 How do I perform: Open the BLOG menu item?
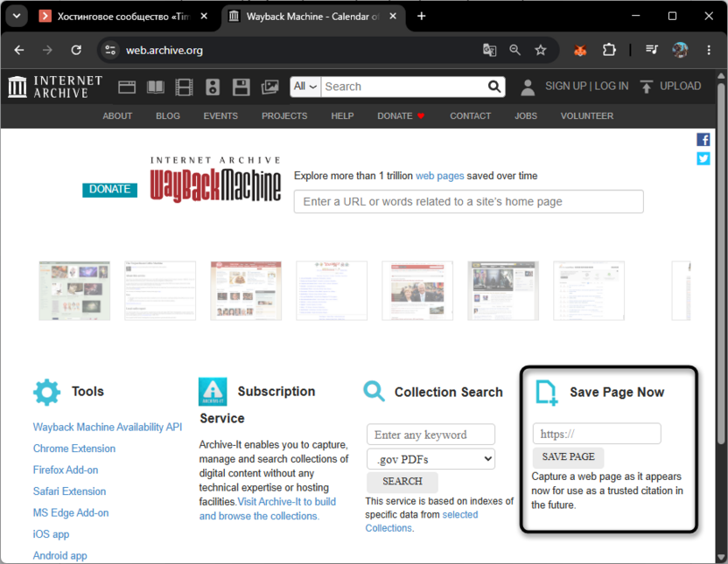coord(168,116)
